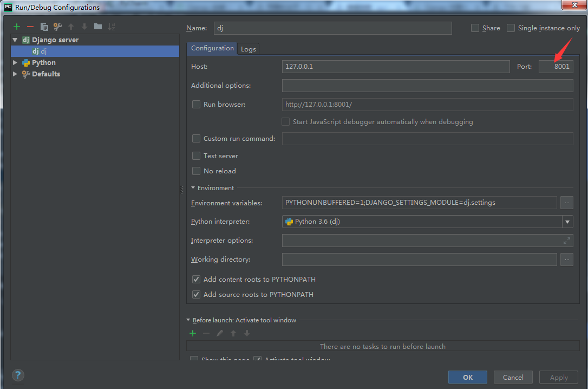
Task: Toggle Start JavaScript debugger automatically checkbox
Action: (285, 122)
